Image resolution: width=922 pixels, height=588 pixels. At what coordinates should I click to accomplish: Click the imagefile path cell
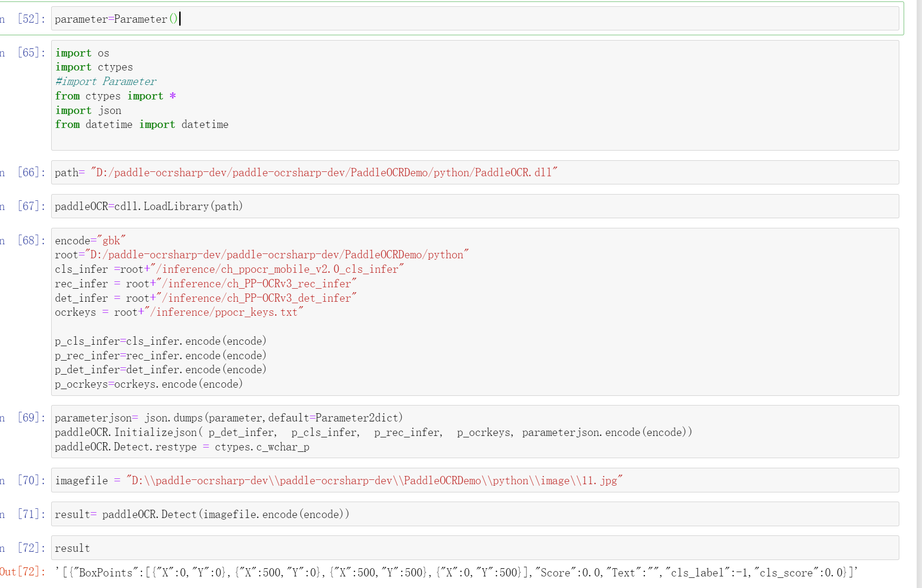(x=475, y=480)
